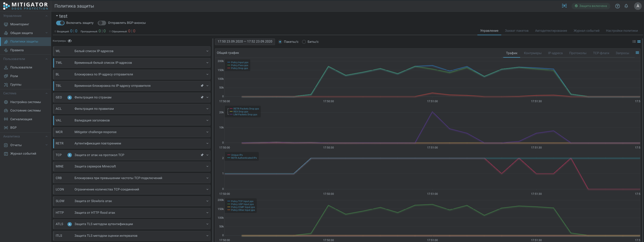
Task: Enable 'Отправлять BGP-анонсы' switch
Action: tap(102, 23)
